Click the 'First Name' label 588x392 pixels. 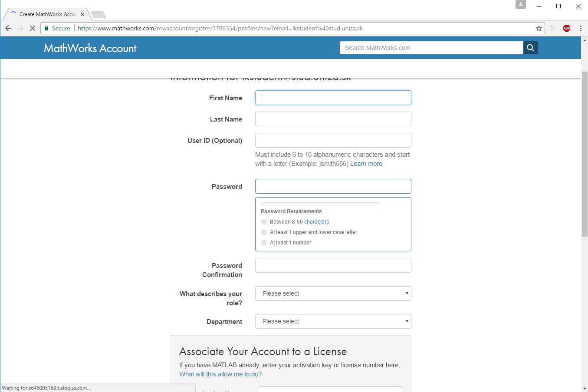(x=226, y=98)
